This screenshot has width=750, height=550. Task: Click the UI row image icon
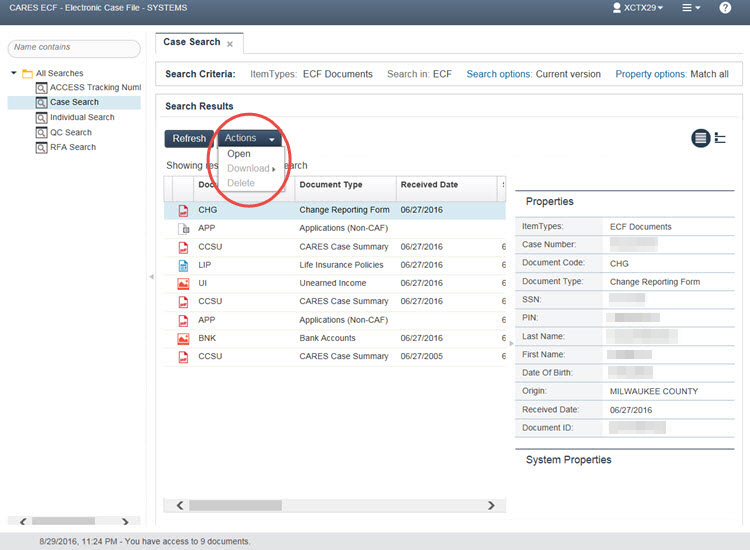(x=183, y=284)
